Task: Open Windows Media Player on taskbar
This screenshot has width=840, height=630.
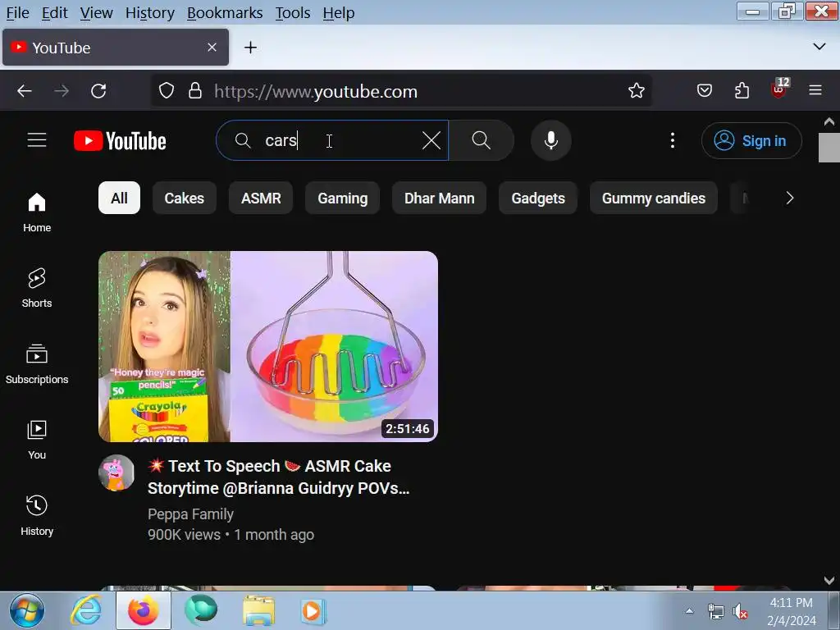Action: (x=313, y=611)
